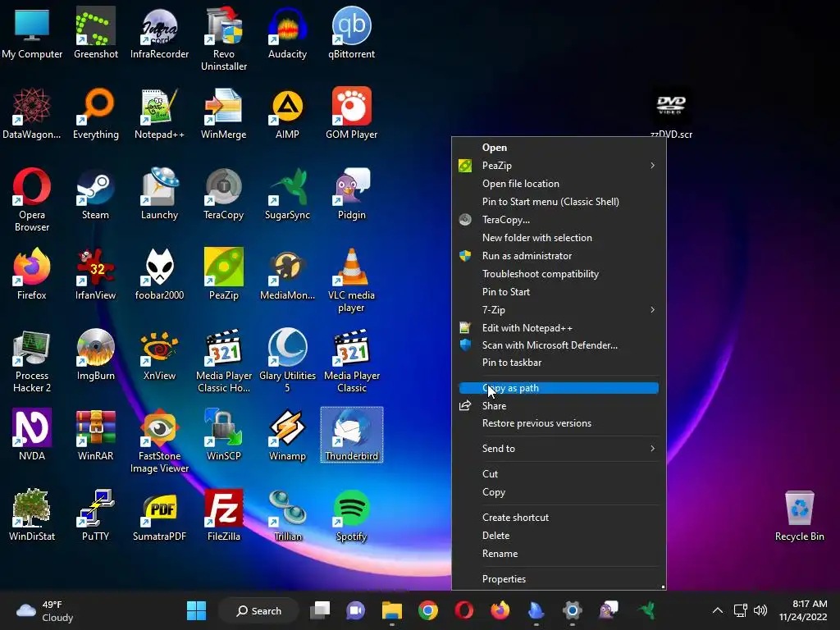Show hidden system tray icons chevron

[717, 610]
